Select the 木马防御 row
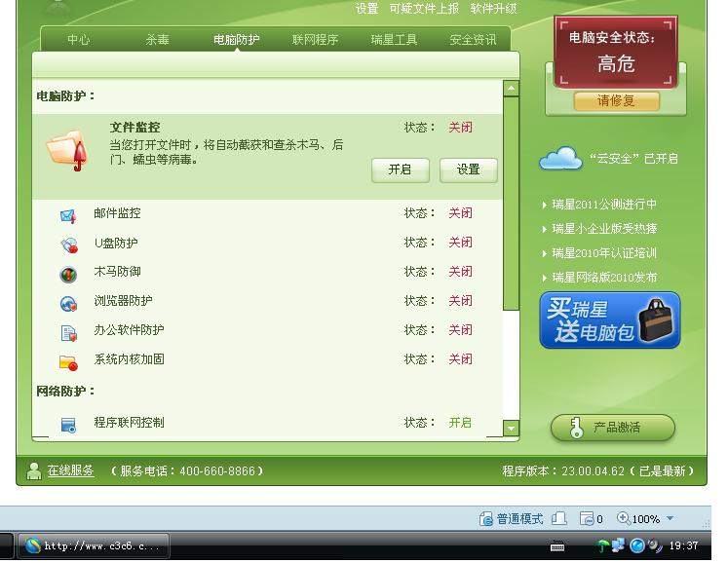This screenshot has height=563, width=728. pos(267,272)
